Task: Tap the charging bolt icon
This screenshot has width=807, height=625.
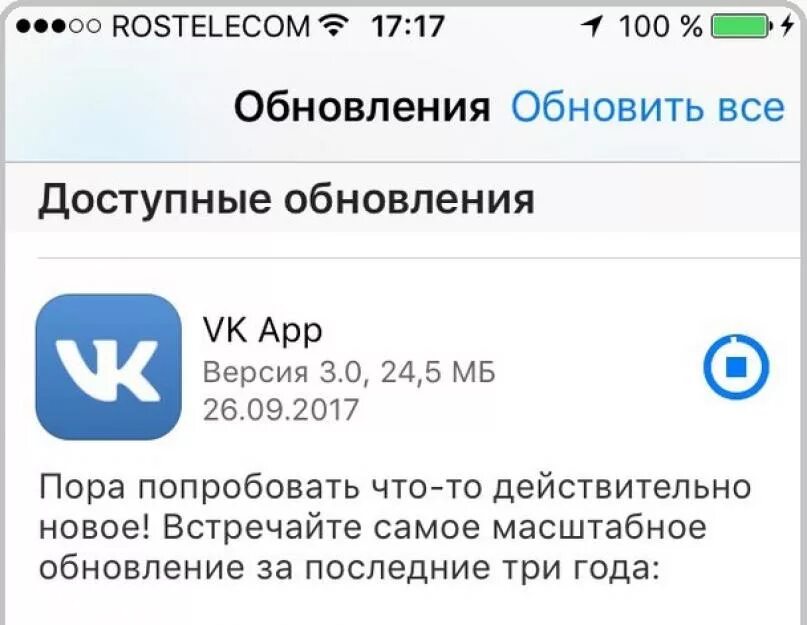Action: pos(786,25)
